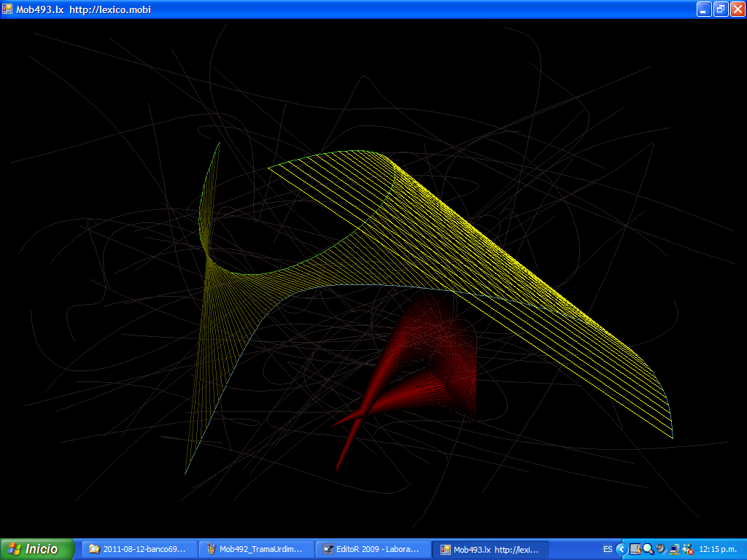This screenshot has width=747, height=560.
Task: Click the network connection tray icon
Action: (x=674, y=549)
